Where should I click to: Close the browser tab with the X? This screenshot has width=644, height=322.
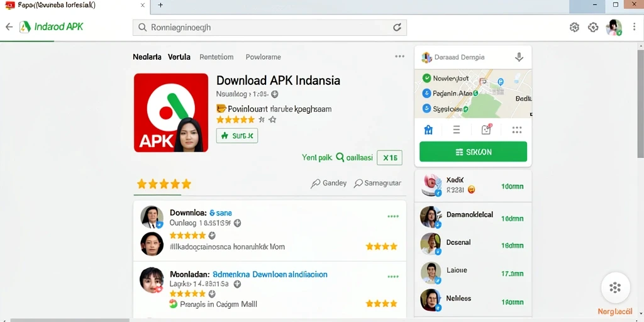click(143, 5)
